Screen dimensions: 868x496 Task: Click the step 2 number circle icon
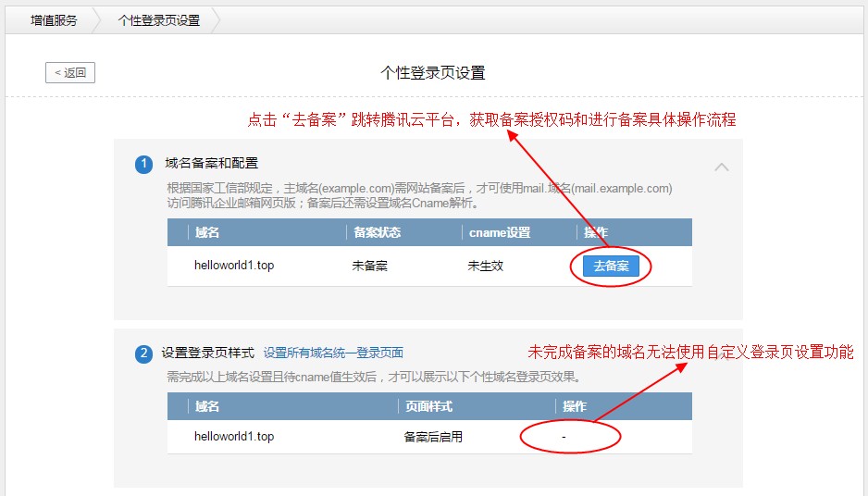coord(143,353)
